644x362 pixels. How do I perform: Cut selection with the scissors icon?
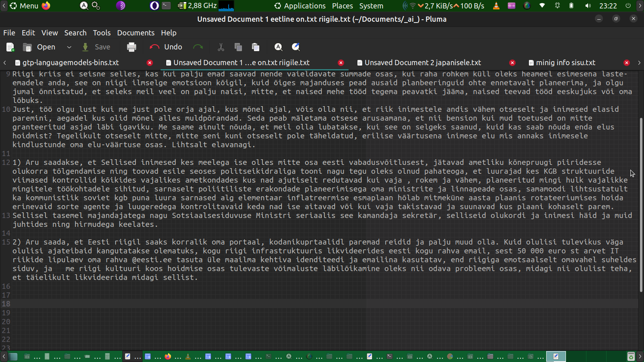click(x=221, y=47)
